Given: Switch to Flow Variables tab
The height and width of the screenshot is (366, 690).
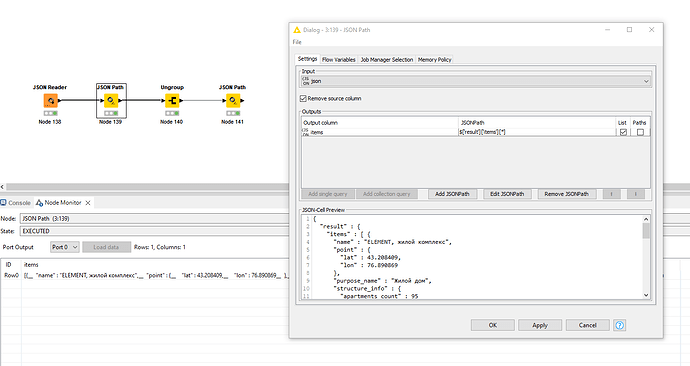Looking at the screenshot, I should coord(338,59).
